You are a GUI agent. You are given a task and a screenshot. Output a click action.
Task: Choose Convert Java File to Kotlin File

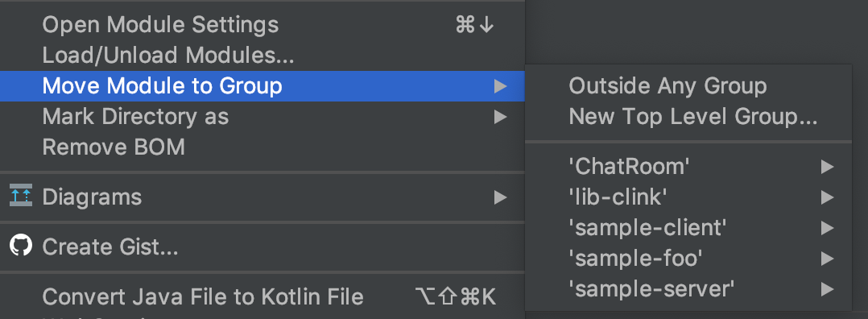pos(262,297)
